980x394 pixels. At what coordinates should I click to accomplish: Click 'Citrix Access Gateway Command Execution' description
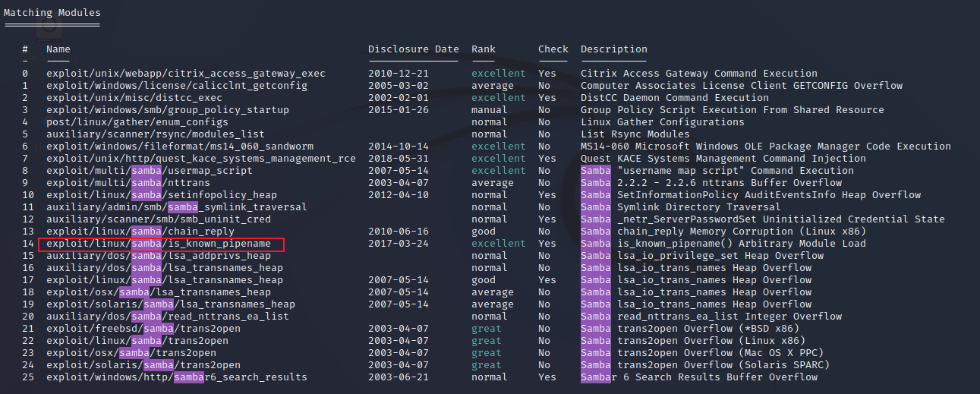[x=699, y=74]
